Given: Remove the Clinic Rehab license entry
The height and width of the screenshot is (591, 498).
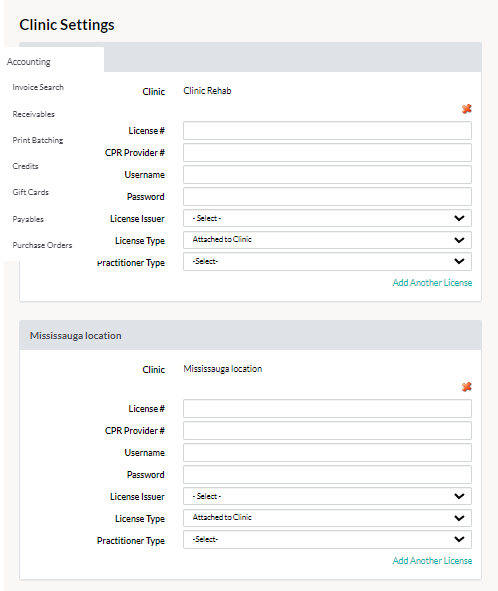Looking at the screenshot, I should (x=467, y=109).
